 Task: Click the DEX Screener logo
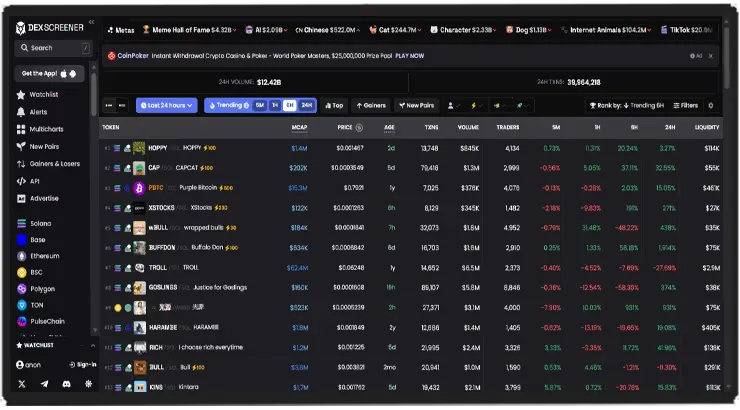pyautogui.click(x=49, y=28)
